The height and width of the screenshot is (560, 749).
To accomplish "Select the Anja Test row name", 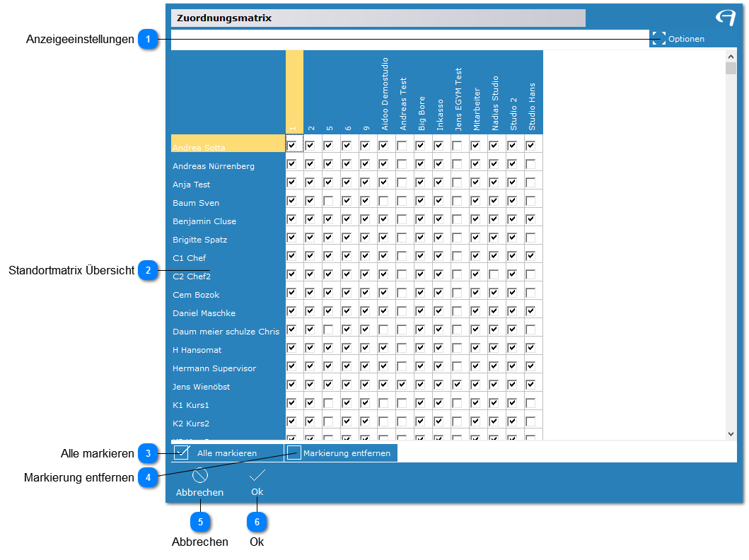I will 191,185.
